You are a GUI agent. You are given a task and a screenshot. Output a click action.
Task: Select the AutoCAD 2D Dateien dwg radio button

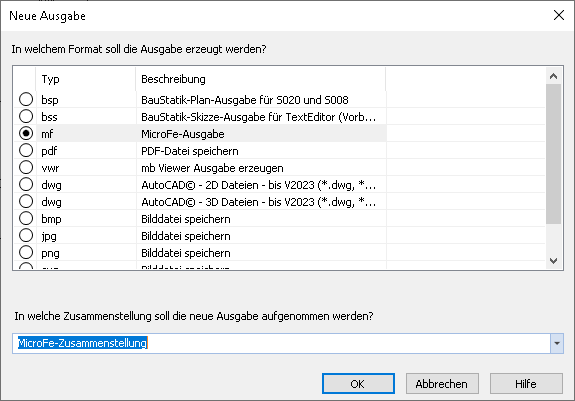point(26,184)
